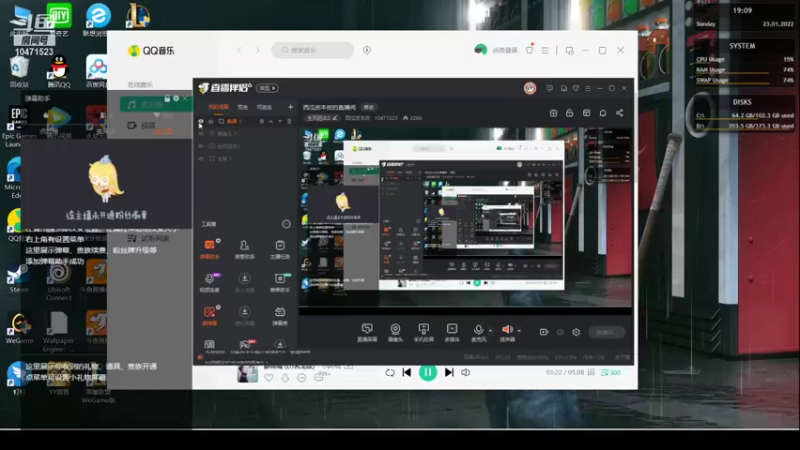The image size is (800, 450).
Task: Hide the 截屏1 source using its eye icon
Action: 201,121
